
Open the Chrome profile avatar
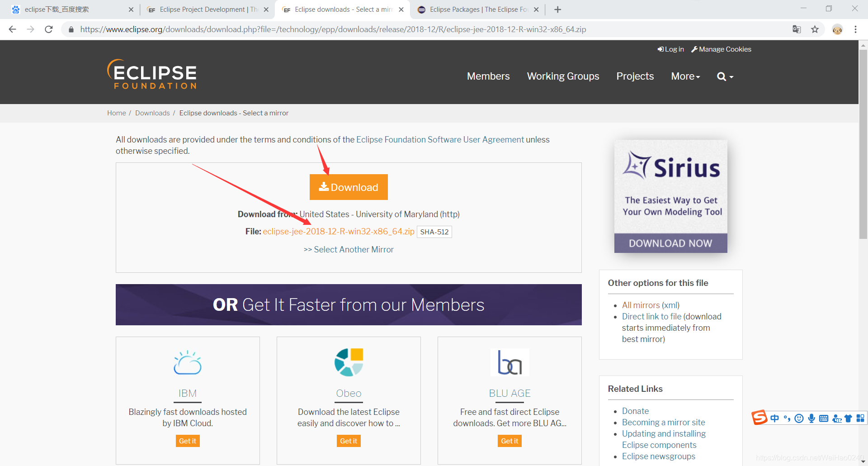click(837, 29)
